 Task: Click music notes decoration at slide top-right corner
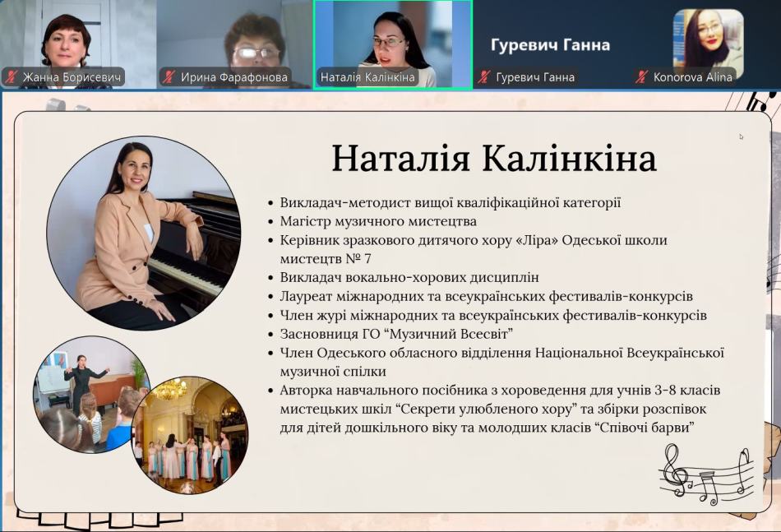[761, 103]
